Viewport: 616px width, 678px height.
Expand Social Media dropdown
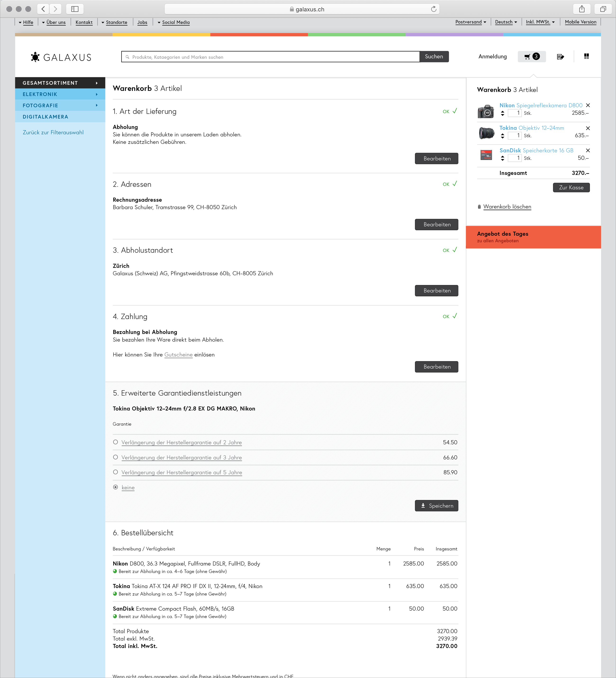point(174,22)
